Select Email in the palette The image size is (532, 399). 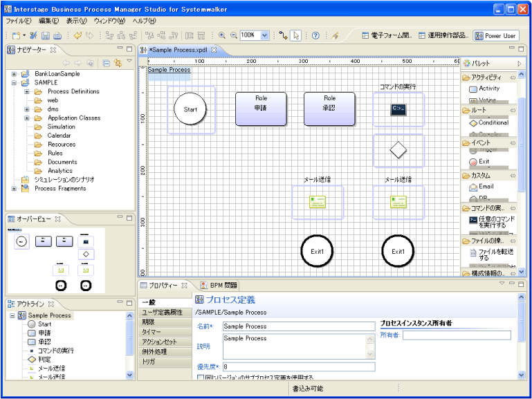pyautogui.click(x=481, y=187)
